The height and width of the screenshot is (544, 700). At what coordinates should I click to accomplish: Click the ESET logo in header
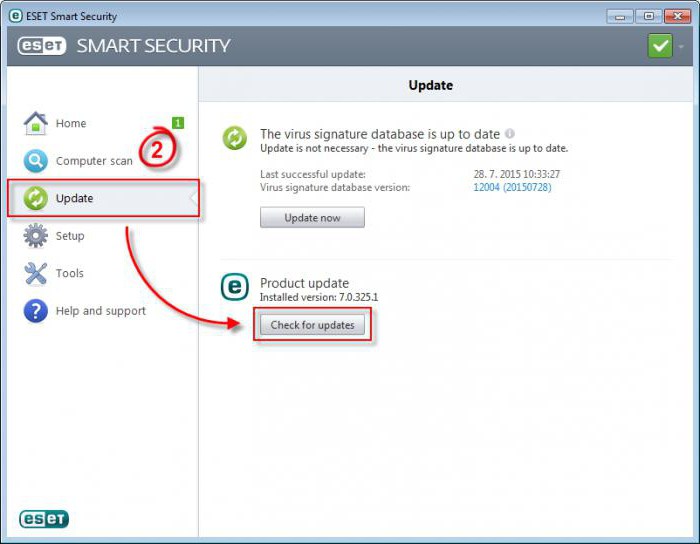[42, 46]
